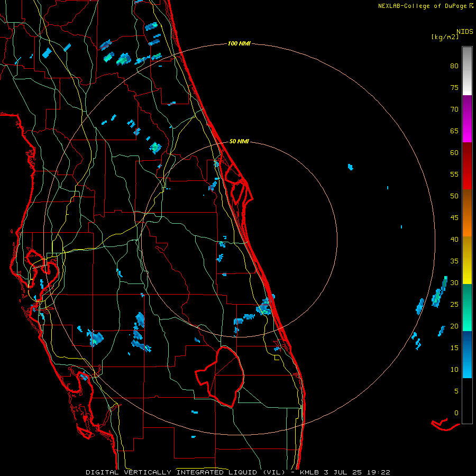
Task: Click the '50' value on the color scale
Action: pos(454,196)
